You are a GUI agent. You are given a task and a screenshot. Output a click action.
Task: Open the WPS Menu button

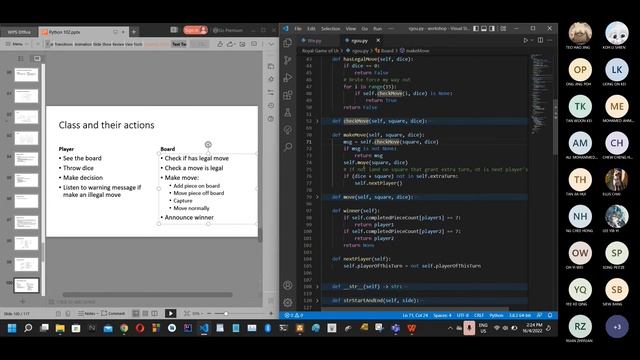click(x=15, y=44)
